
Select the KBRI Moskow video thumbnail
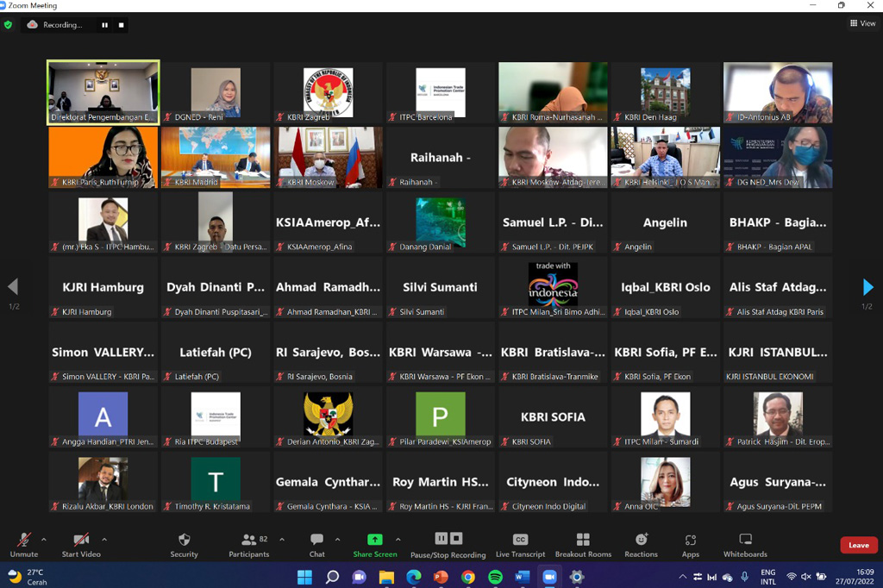tap(328, 157)
